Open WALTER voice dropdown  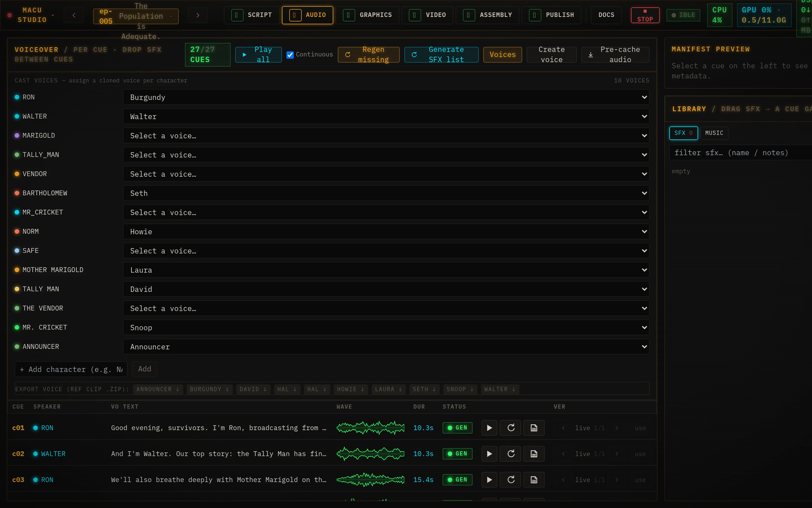[386, 116]
